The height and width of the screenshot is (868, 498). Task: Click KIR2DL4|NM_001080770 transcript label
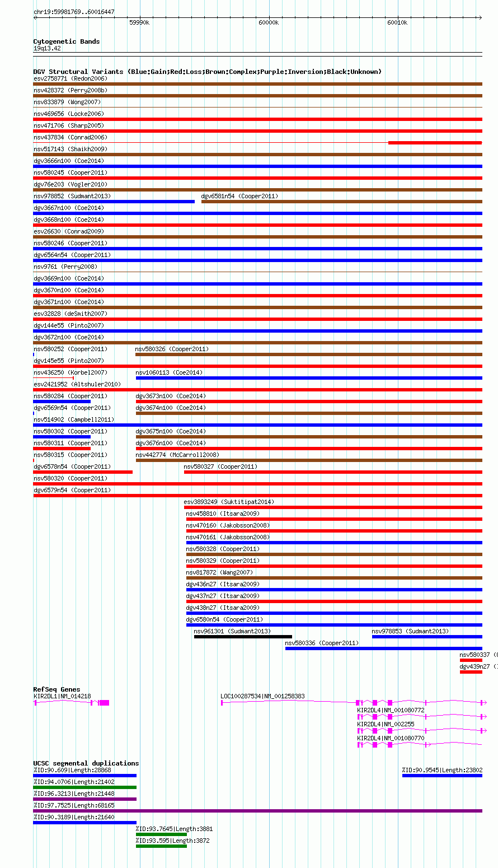point(391,738)
